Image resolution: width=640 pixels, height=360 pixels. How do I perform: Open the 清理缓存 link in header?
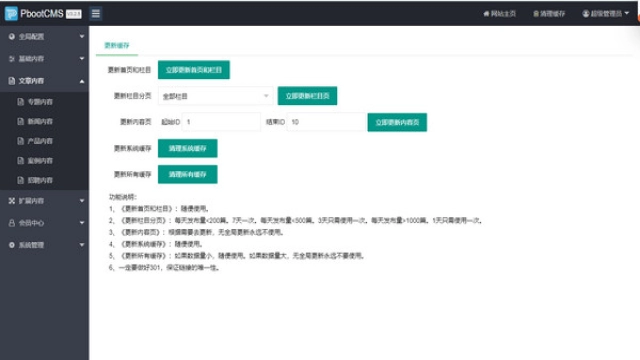click(x=549, y=14)
